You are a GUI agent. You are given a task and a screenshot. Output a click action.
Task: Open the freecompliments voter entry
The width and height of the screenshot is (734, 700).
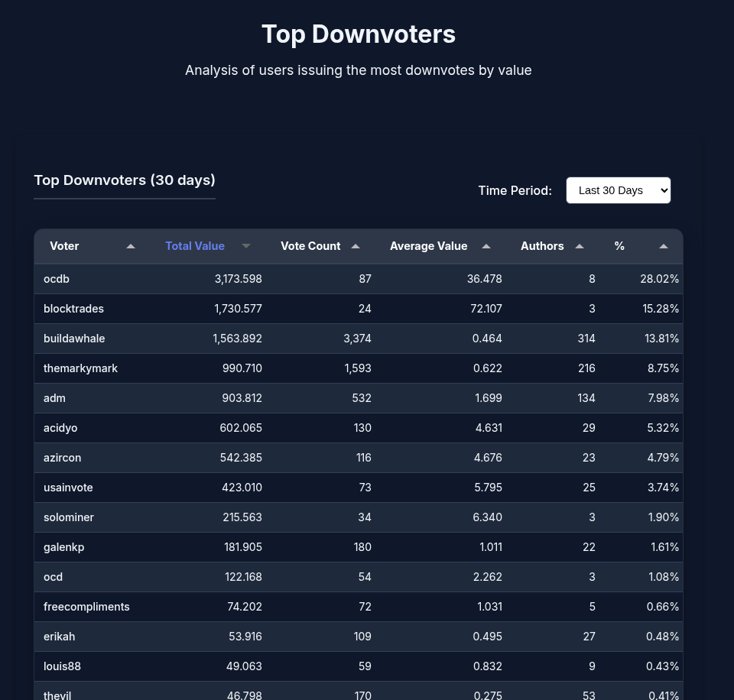(86, 607)
